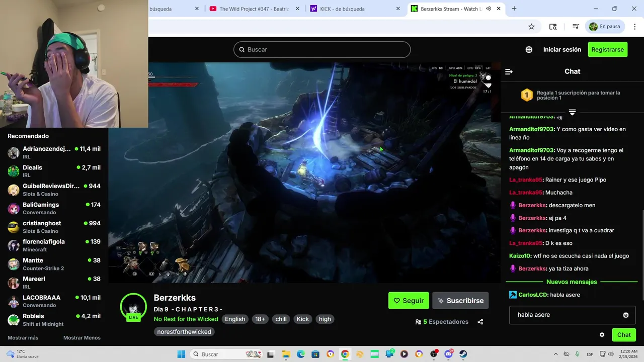Open Chrome's three-dot menu
The image size is (644, 362).
pos(634,27)
